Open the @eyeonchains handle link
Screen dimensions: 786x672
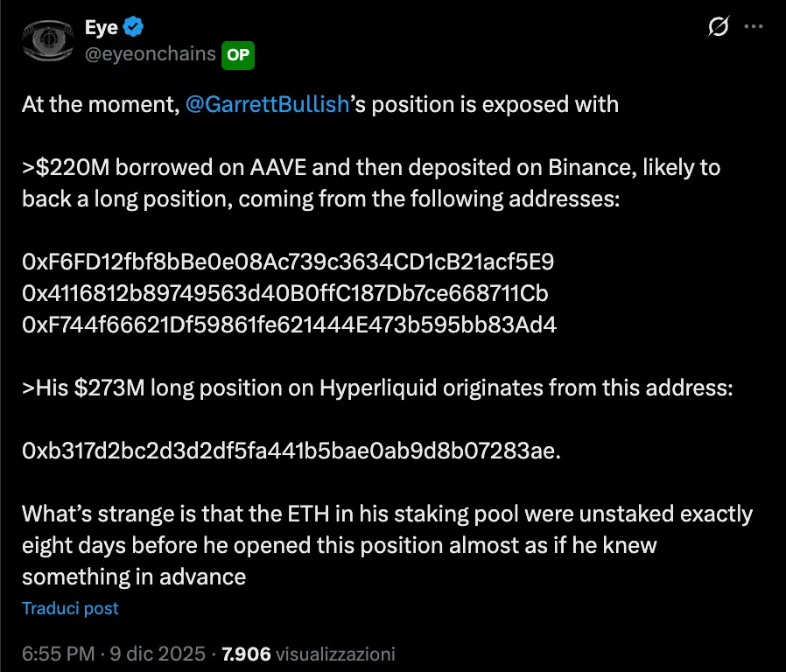point(151,54)
